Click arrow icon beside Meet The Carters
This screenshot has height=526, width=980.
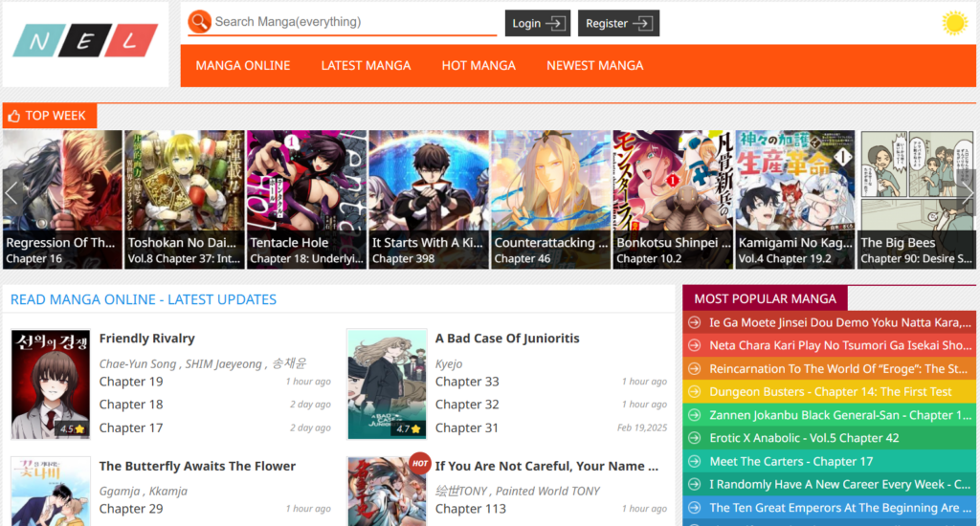(694, 462)
